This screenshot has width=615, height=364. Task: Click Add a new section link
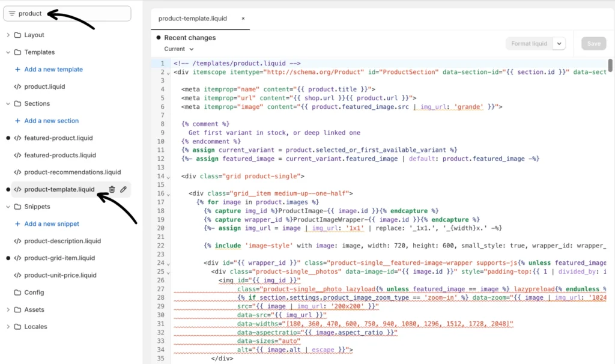[52, 121]
